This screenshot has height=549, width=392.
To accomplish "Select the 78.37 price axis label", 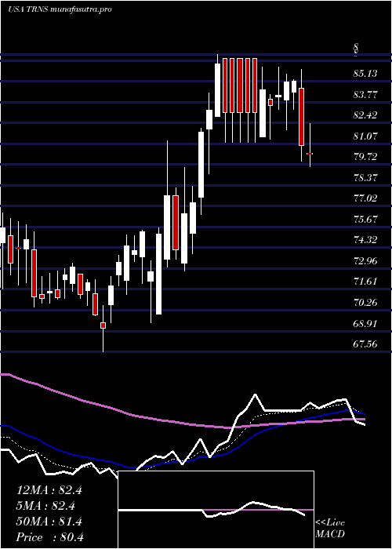I will [365, 177].
